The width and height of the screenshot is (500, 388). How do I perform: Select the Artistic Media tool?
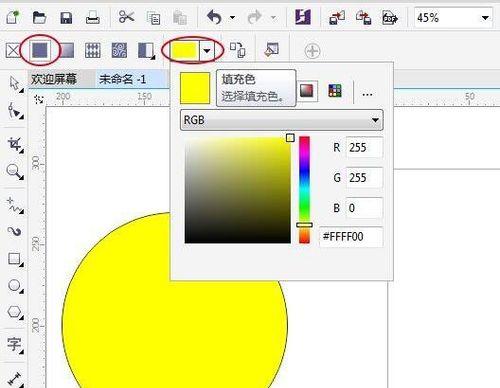pyautogui.click(x=15, y=231)
